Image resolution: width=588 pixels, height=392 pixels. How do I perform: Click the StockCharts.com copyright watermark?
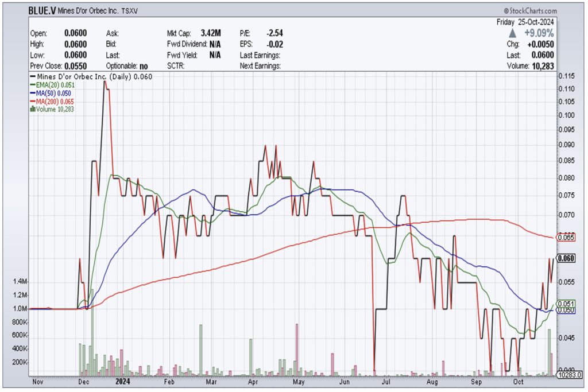(x=530, y=11)
